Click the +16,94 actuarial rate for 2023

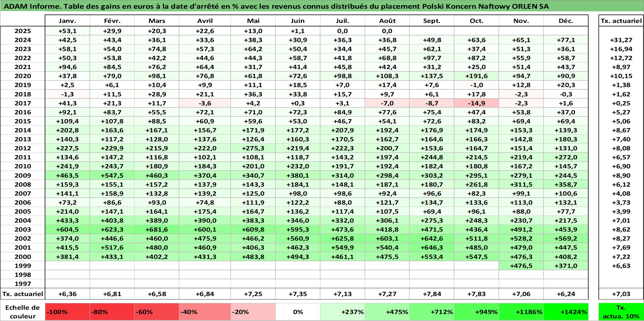pos(621,49)
